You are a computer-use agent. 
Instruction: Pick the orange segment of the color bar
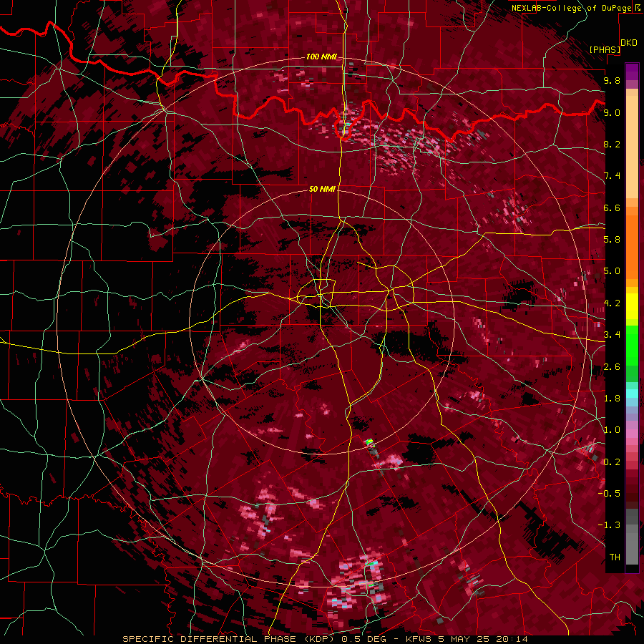pos(632,247)
